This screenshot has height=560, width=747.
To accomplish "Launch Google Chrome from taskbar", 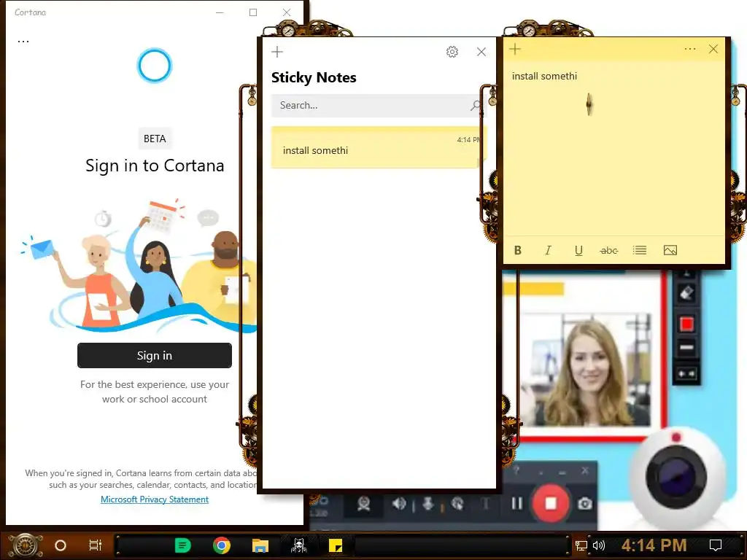I will tap(222, 545).
